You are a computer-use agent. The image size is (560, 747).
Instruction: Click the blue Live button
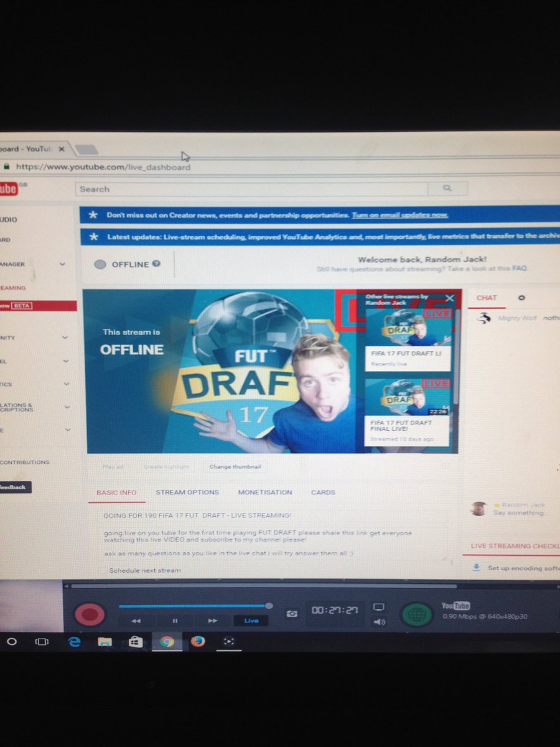tap(251, 621)
